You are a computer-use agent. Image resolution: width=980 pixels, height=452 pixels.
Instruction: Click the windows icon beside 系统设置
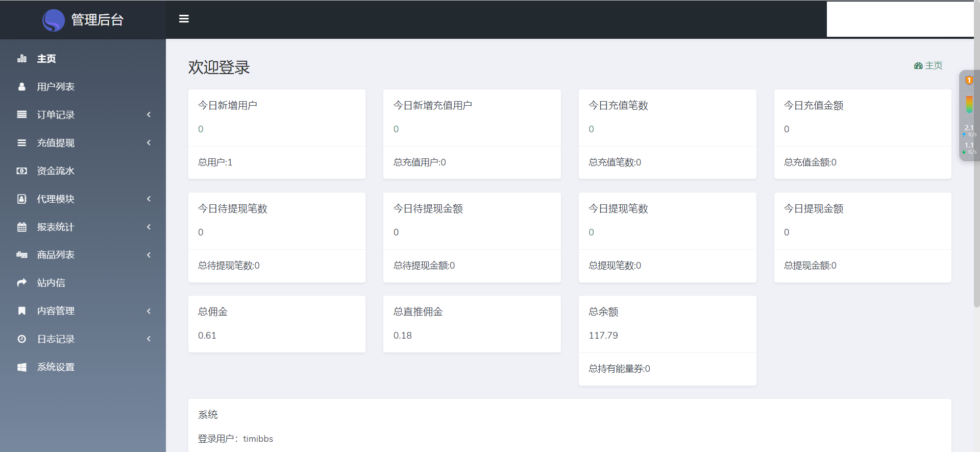22,367
